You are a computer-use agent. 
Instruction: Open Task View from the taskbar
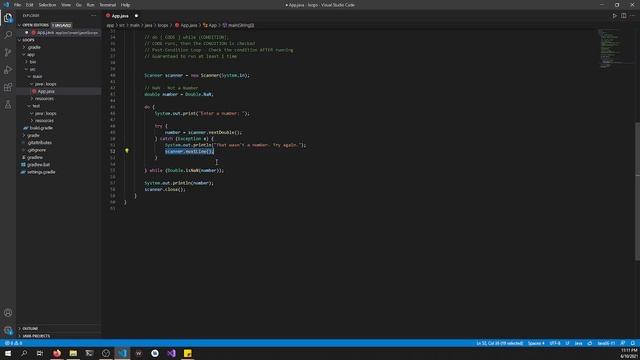[40, 353]
